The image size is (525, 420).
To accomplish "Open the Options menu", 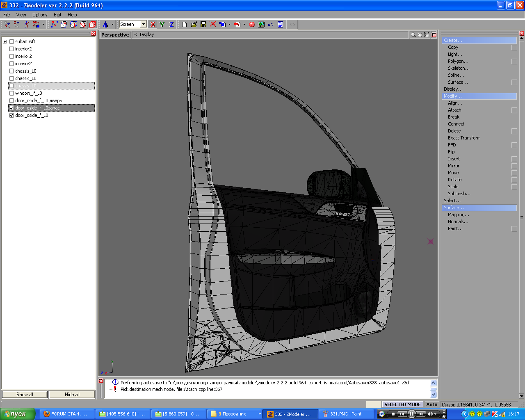I will 40,15.
